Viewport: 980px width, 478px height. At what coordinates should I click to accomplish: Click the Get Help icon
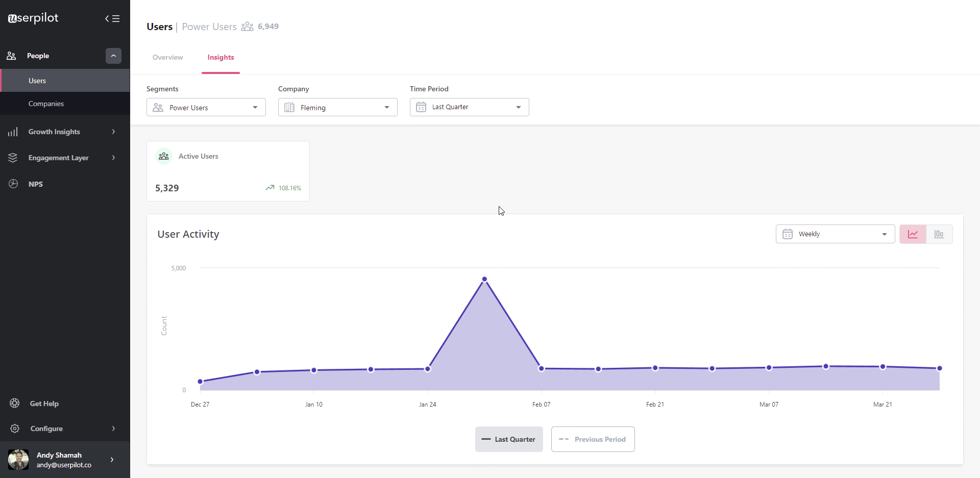click(x=14, y=403)
